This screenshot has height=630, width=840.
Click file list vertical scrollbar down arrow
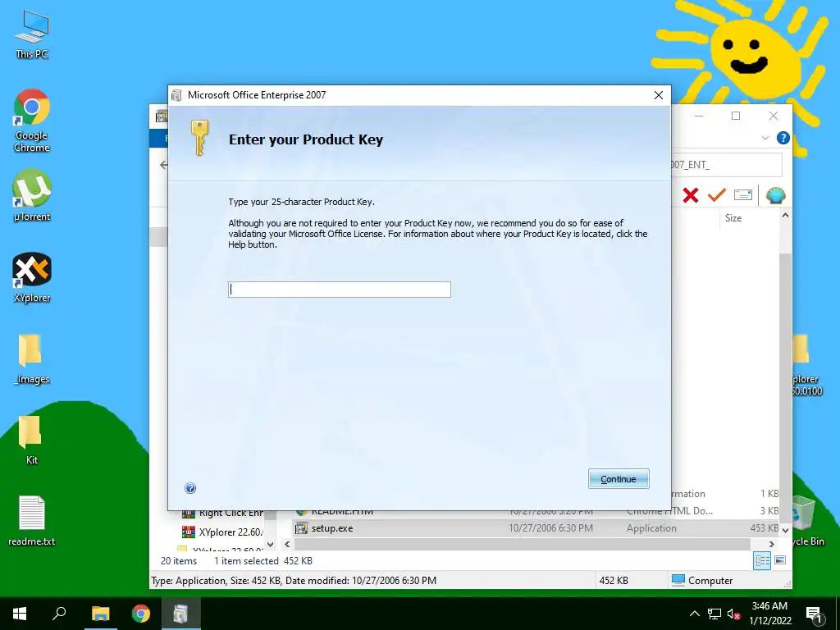pos(785,530)
